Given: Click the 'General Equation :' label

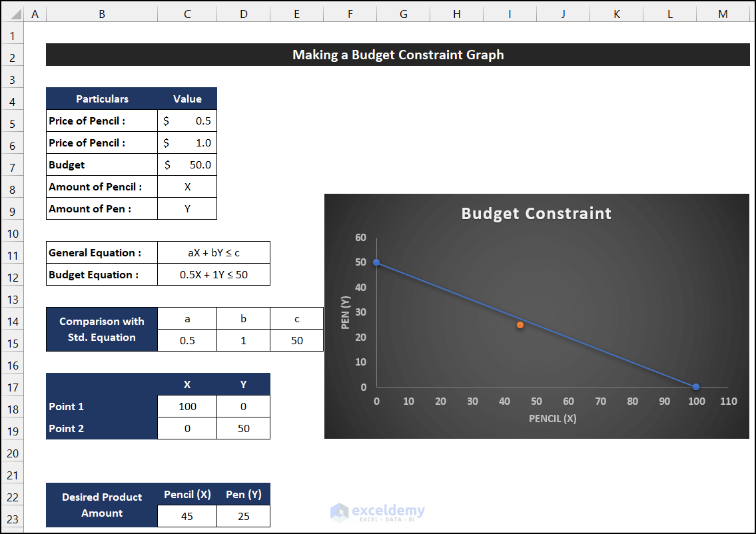Looking at the screenshot, I should coord(102,252).
